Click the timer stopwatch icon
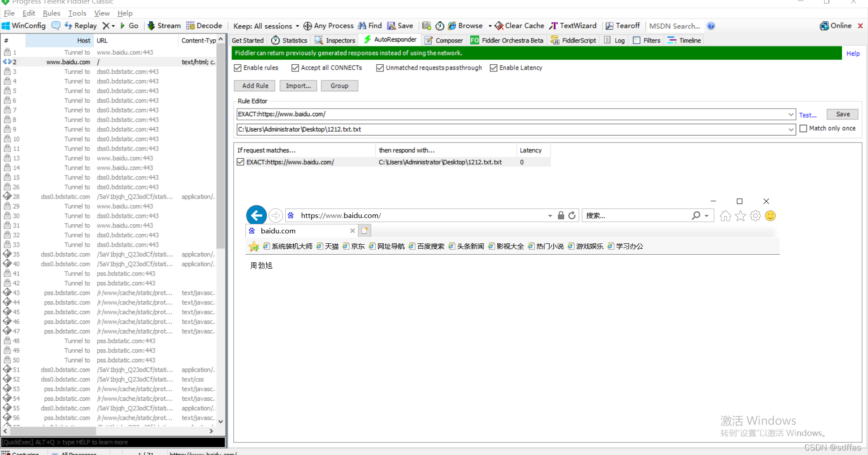The image size is (868, 455). pyautogui.click(x=439, y=26)
